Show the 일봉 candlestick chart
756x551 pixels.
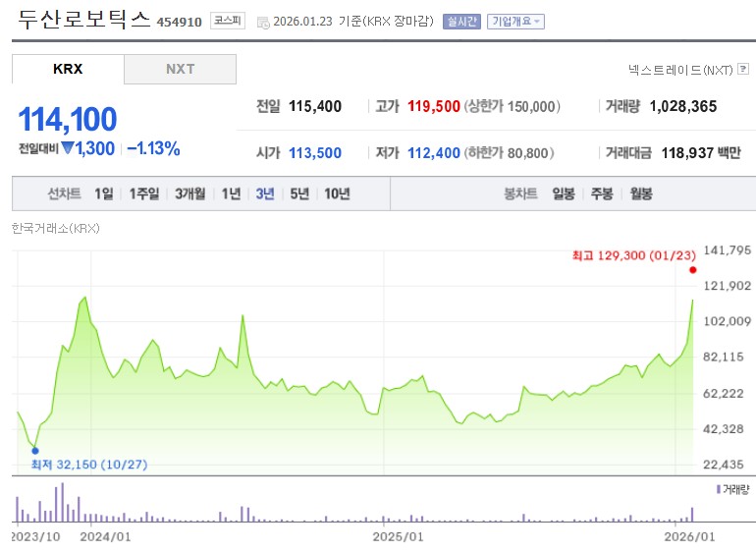[564, 193]
